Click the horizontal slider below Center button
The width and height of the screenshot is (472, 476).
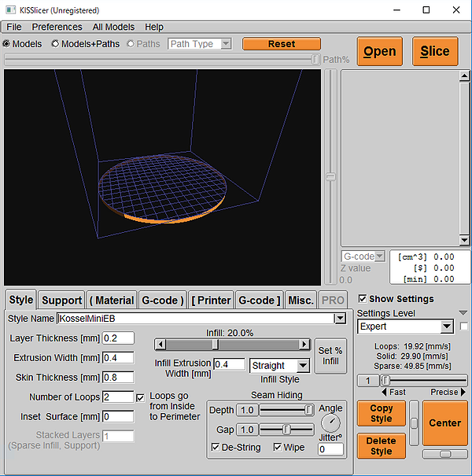tap(445, 454)
